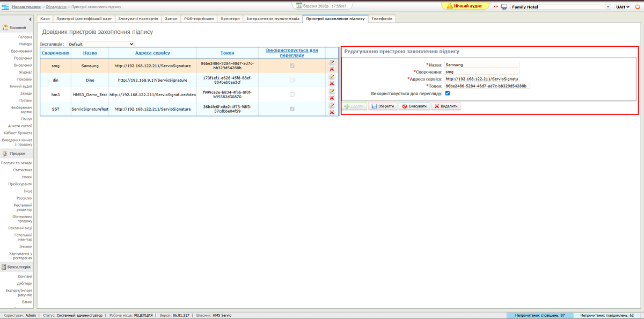The image size is (644, 319).
Task: Open the calendar date icon in header
Action: click(299, 6)
